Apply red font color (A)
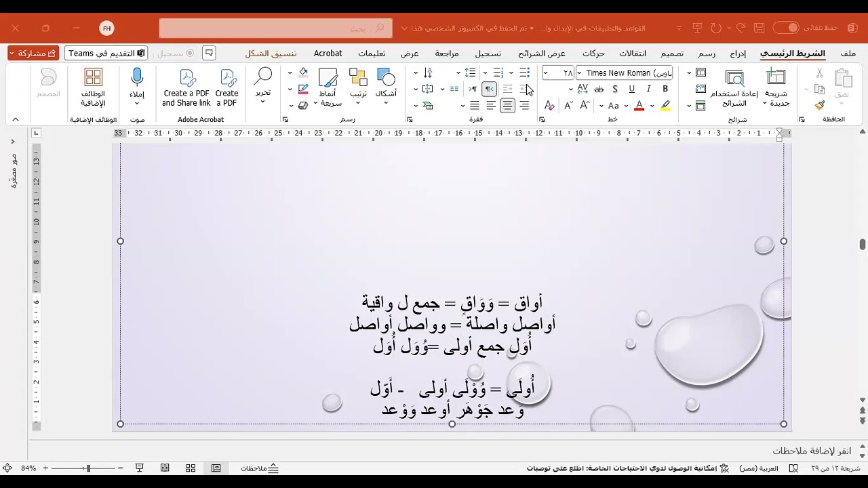Image resolution: width=868 pixels, height=488 pixels. tap(639, 106)
